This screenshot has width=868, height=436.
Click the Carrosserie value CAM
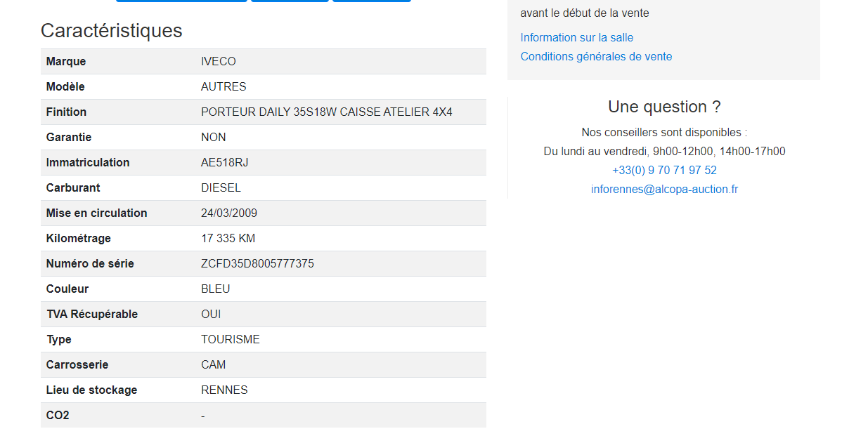click(213, 365)
